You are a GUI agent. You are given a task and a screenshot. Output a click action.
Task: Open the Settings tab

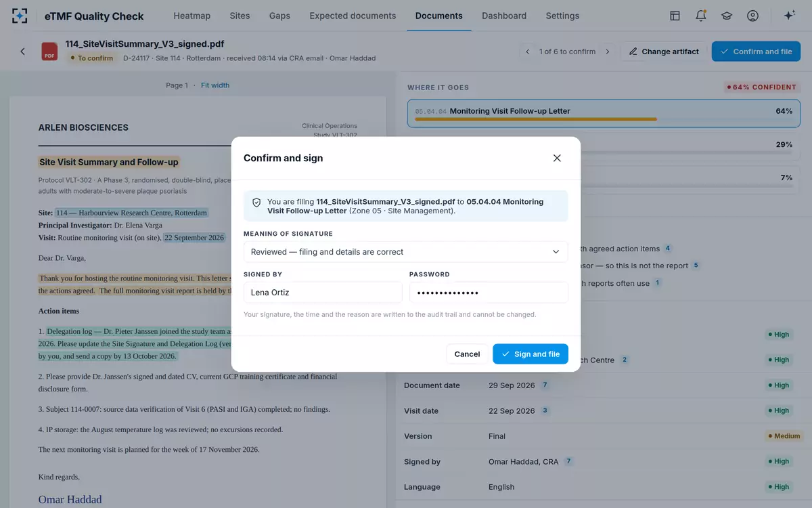[x=562, y=16]
